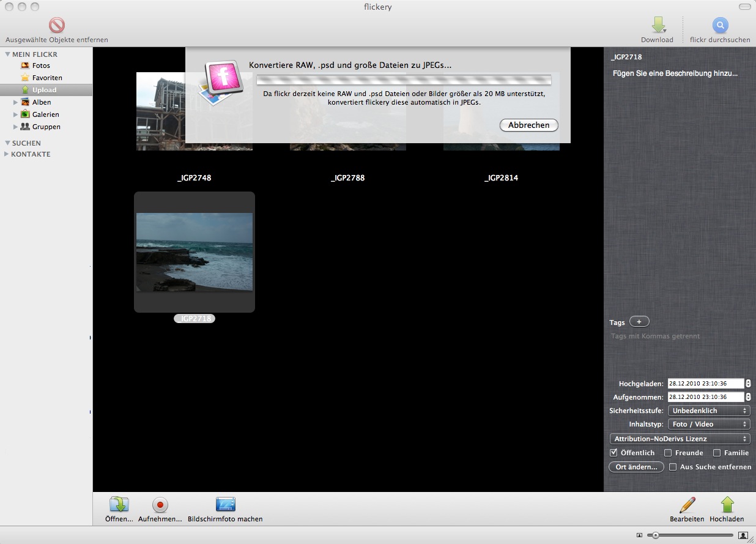Select Fotos in the sidebar
The width and height of the screenshot is (756, 544).
(x=41, y=65)
